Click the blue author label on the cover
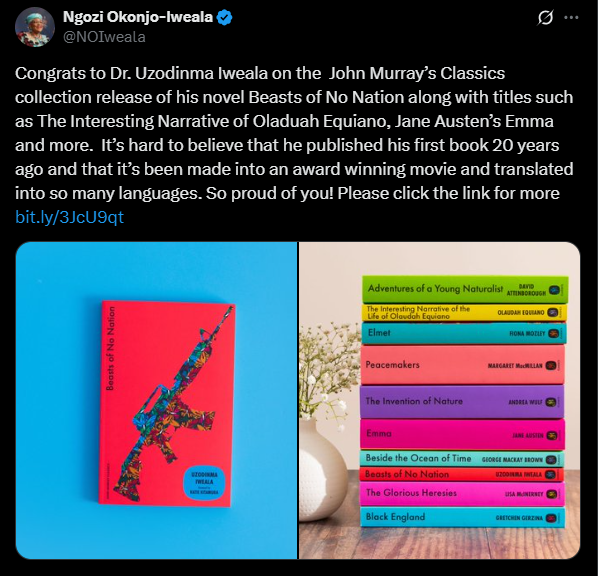This screenshot has height=576, width=598. pyautogui.click(x=204, y=484)
